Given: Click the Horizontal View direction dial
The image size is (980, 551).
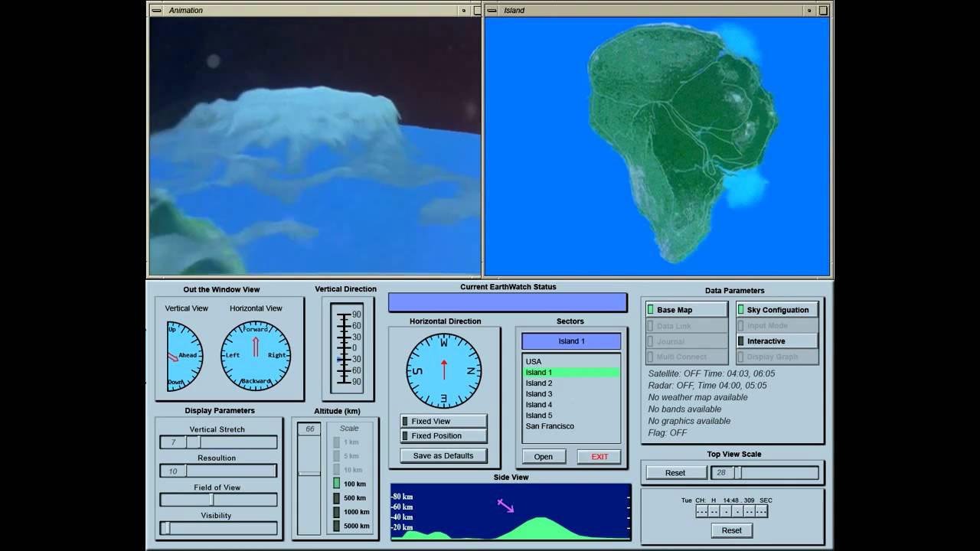Looking at the screenshot, I should [256, 356].
